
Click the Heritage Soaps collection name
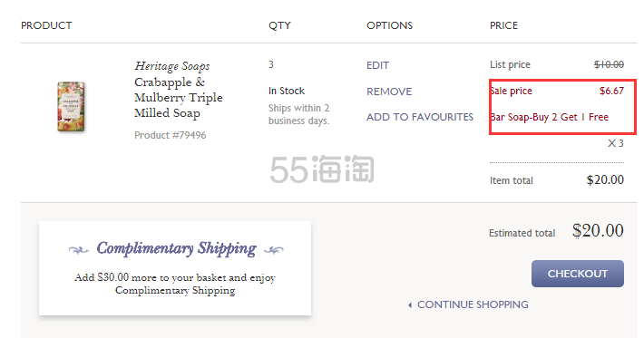click(x=172, y=65)
